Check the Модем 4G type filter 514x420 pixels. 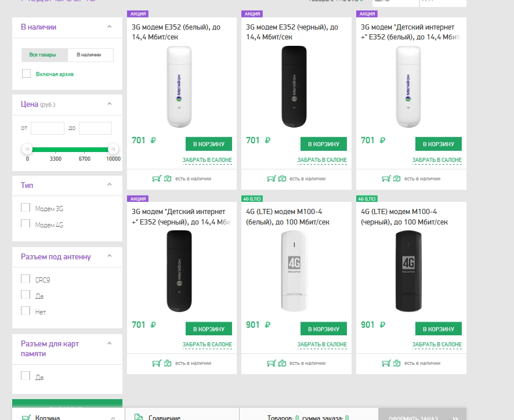click(x=26, y=224)
